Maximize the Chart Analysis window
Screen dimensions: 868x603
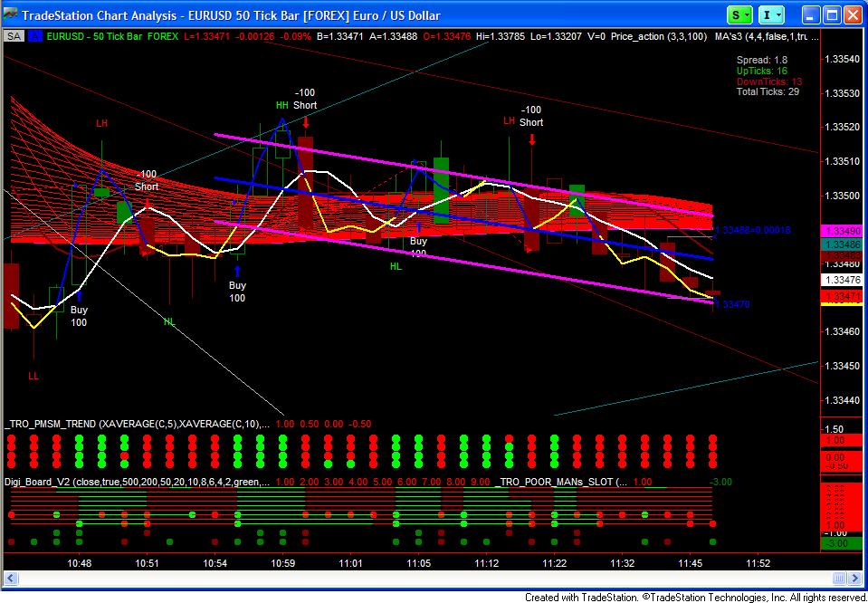coord(832,15)
